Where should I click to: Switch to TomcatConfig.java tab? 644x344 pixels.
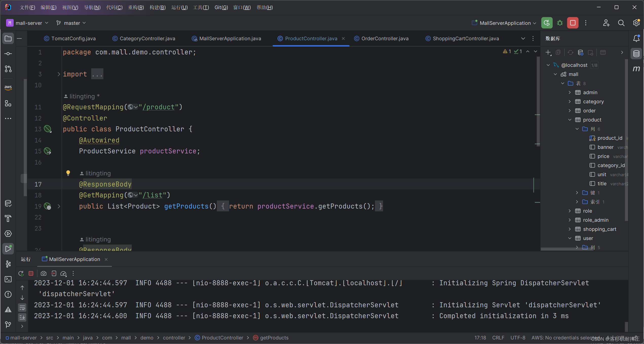[70, 38]
